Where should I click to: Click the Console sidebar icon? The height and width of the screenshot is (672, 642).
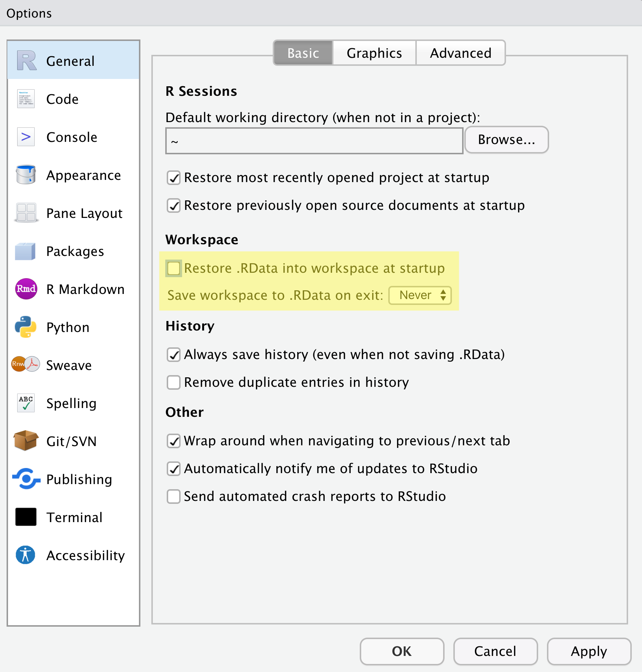click(26, 137)
